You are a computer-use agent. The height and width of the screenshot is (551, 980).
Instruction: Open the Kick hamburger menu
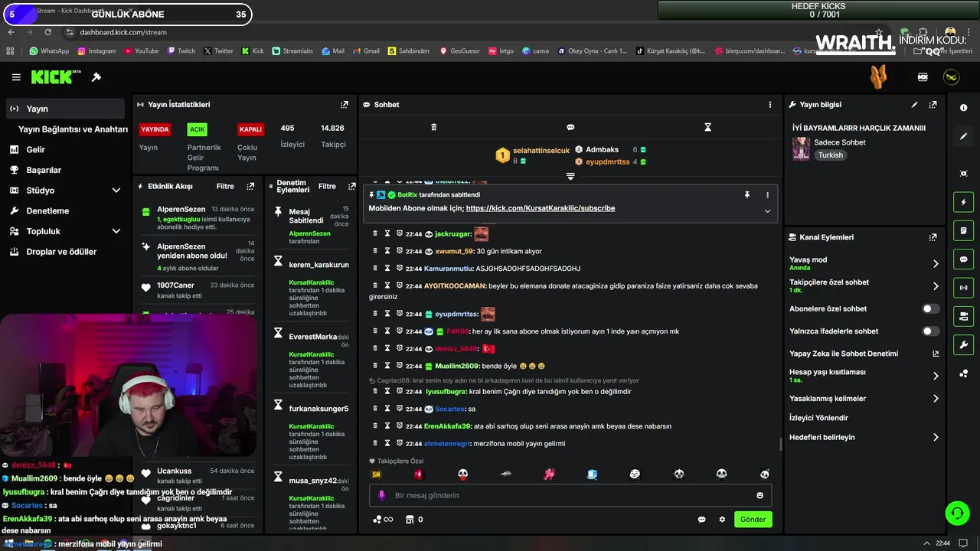pyautogui.click(x=16, y=77)
